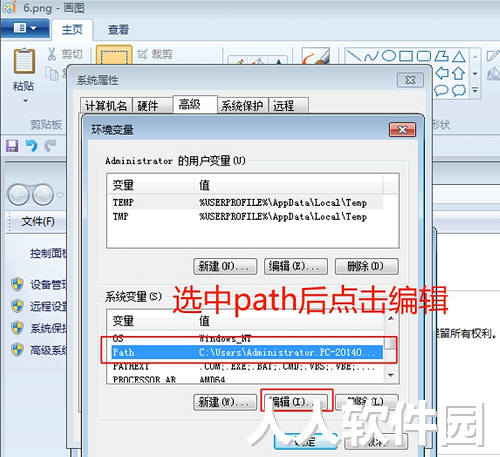Switch to the 主页 ribbon tab
Screen dimensions: 500x457
pos(72,30)
